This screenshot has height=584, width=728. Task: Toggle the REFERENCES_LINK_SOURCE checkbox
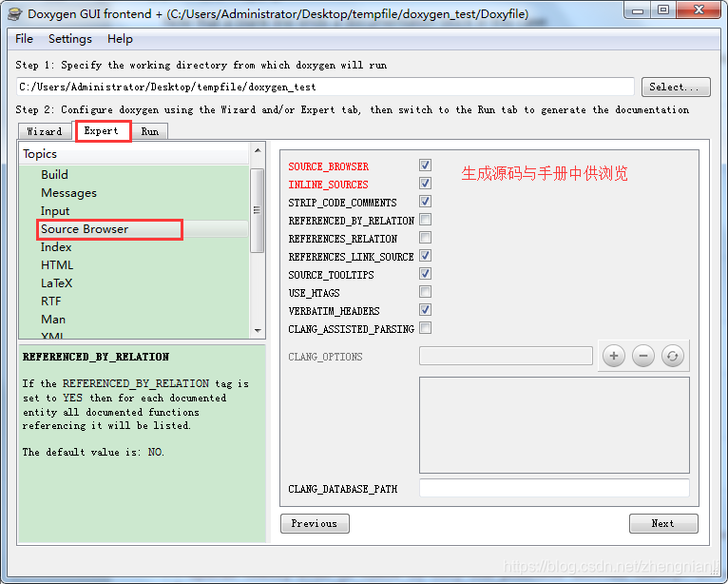pyautogui.click(x=425, y=256)
